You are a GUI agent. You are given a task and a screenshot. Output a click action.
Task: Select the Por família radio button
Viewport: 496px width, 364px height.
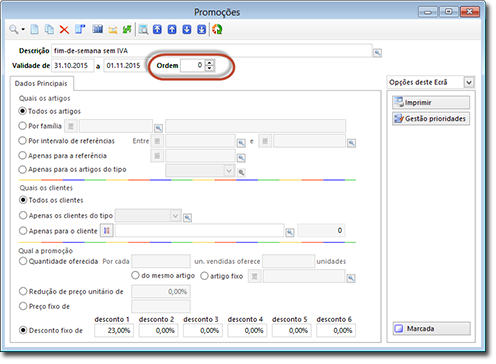coord(22,126)
